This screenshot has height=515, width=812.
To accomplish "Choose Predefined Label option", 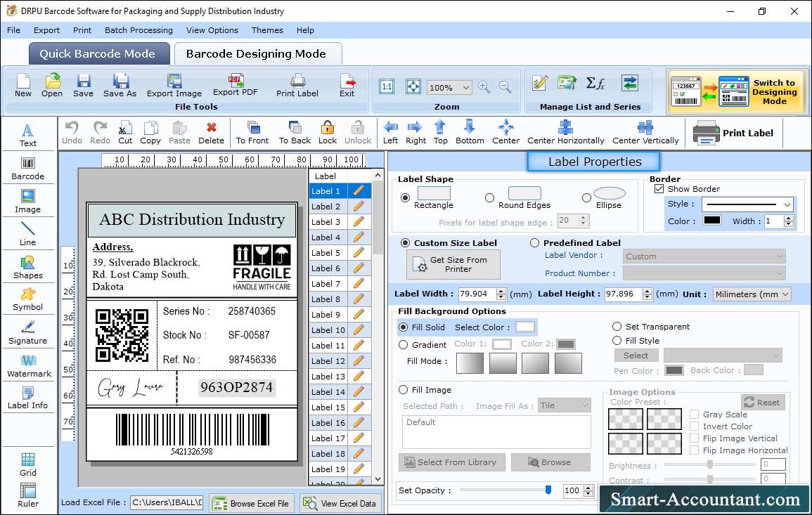I will click(534, 243).
